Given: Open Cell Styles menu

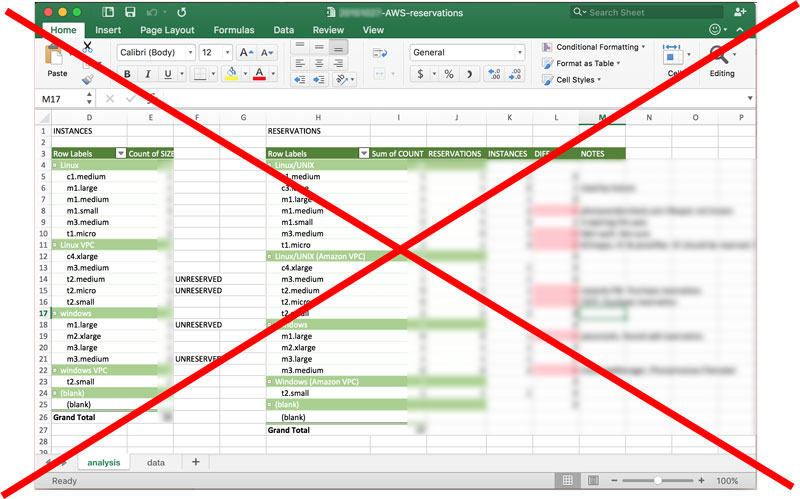Looking at the screenshot, I should [571, 80].
